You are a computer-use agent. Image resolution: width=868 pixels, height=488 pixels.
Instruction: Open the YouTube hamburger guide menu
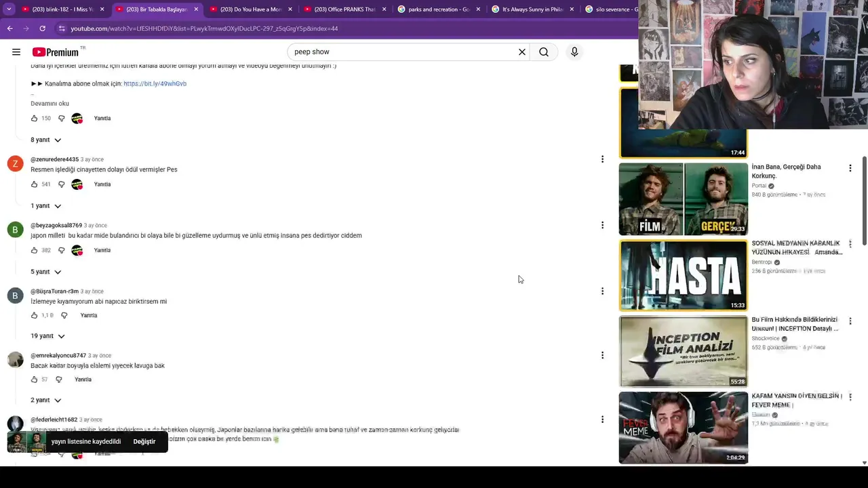[x=16, y=52]
